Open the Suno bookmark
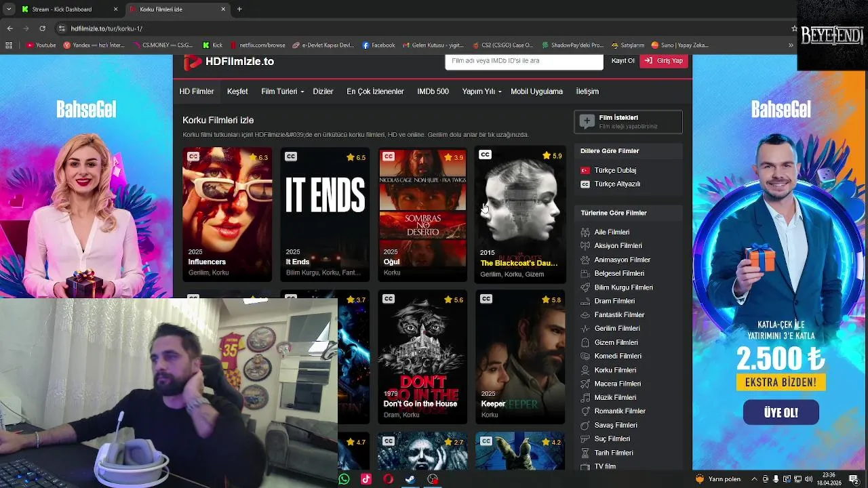The image size is (868, 488). pos(679,45)
